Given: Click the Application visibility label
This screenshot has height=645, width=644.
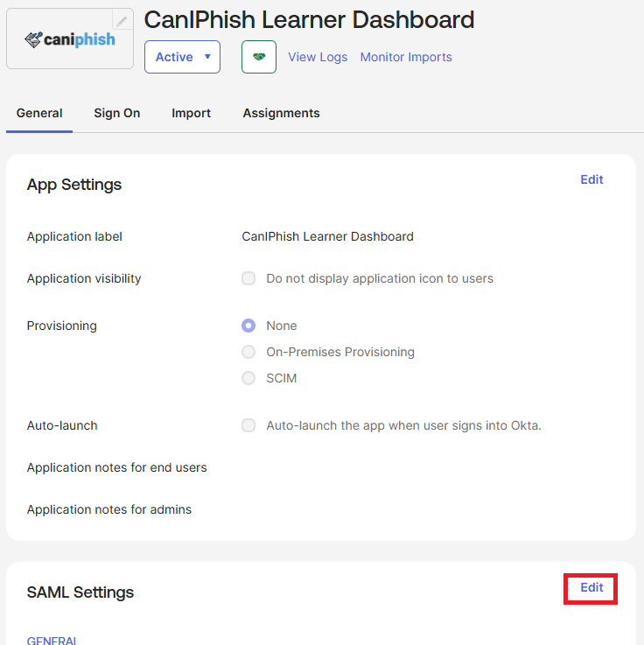Looking at the screenshot, I should [x=84, y=278].
